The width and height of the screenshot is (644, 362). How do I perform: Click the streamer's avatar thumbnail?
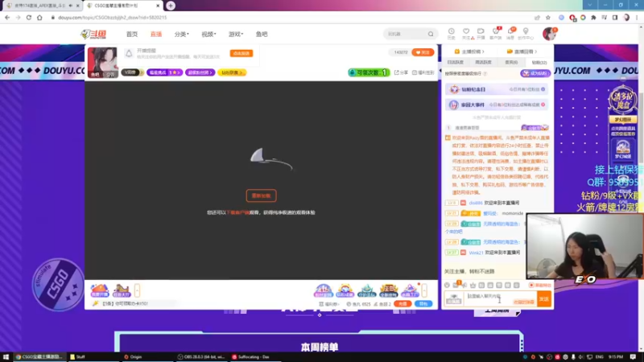(102, 62)
